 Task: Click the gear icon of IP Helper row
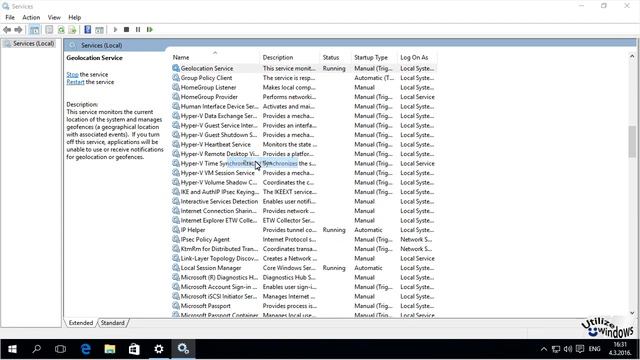[176, 230]
